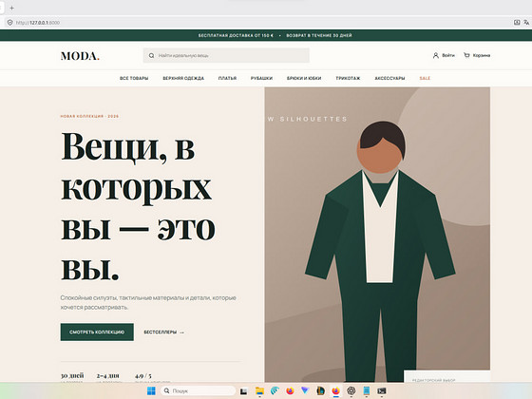Open the Корзина cart icon

pyautogui.click(x=466, y=55)
